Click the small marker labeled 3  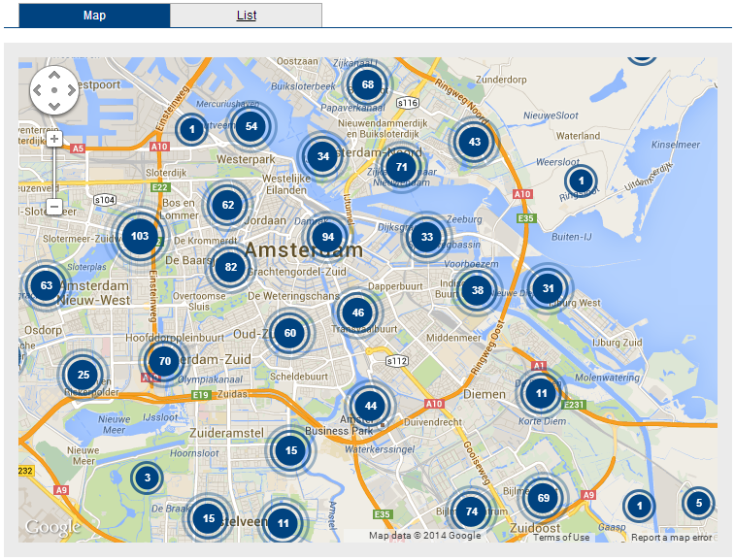(147, 478)
